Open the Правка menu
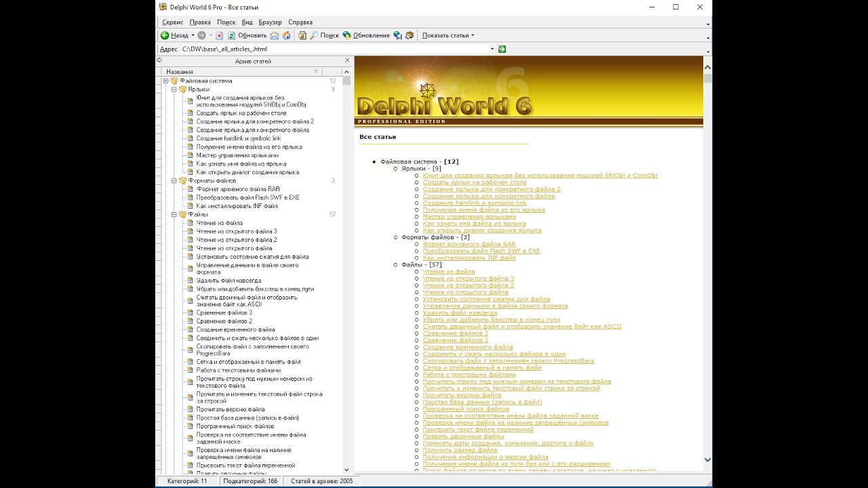 pos(200,22)
